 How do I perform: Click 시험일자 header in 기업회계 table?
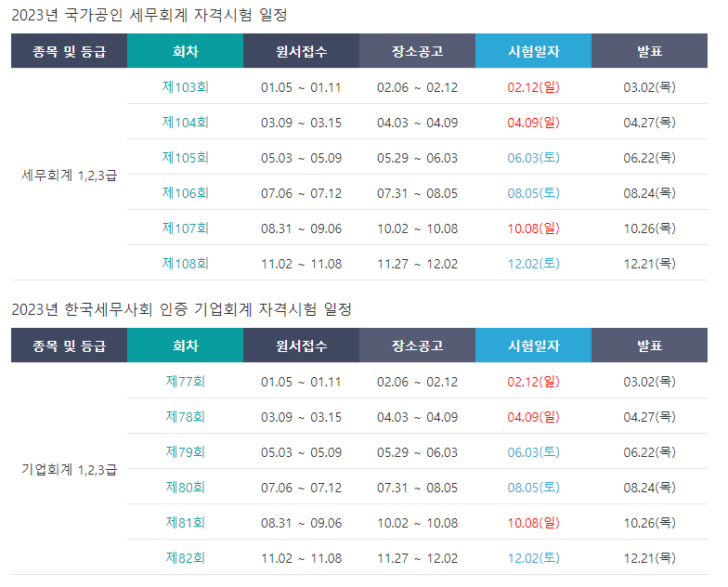533,346
